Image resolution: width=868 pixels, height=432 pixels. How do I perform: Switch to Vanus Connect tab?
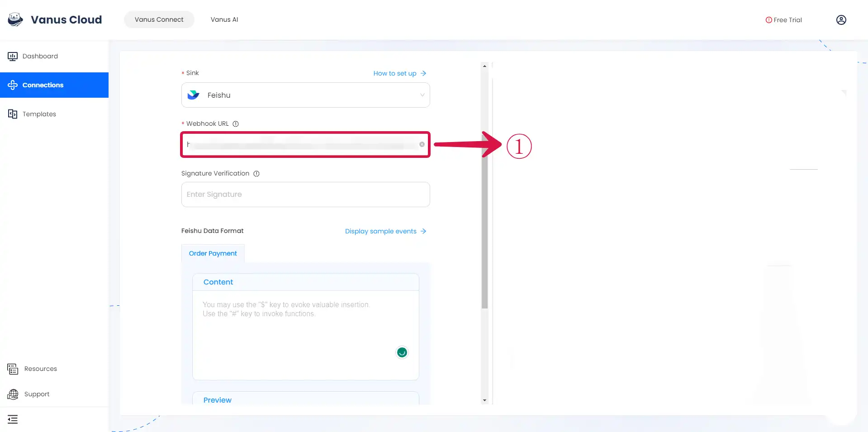(x=159, y=19)
